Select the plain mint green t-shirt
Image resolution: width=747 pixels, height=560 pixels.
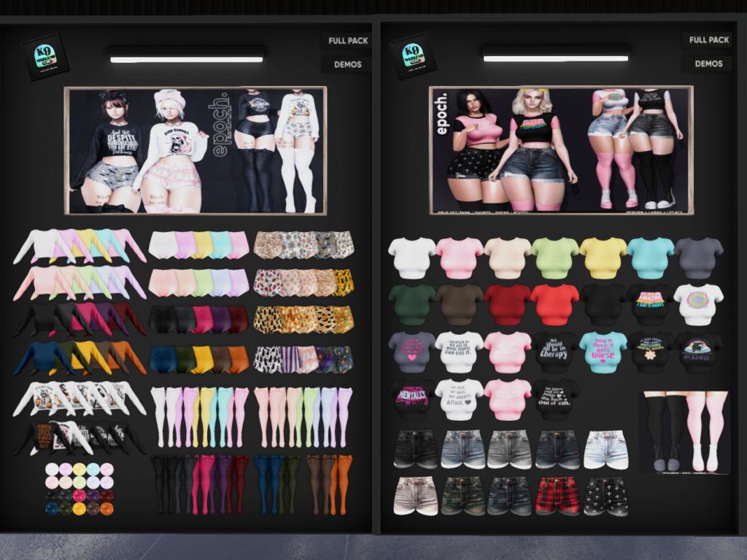(555, 257)
